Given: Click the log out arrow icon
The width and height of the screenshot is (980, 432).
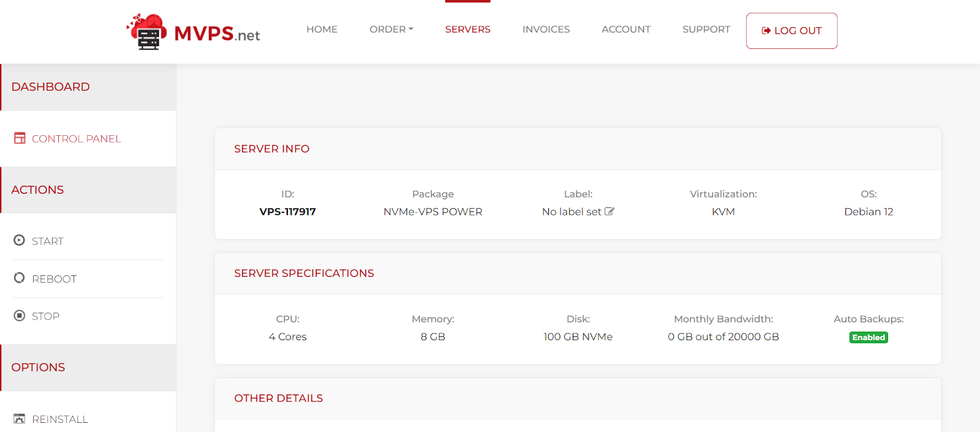Looking at the screenshot, I should pyautogui.click(x=766, y=31).
